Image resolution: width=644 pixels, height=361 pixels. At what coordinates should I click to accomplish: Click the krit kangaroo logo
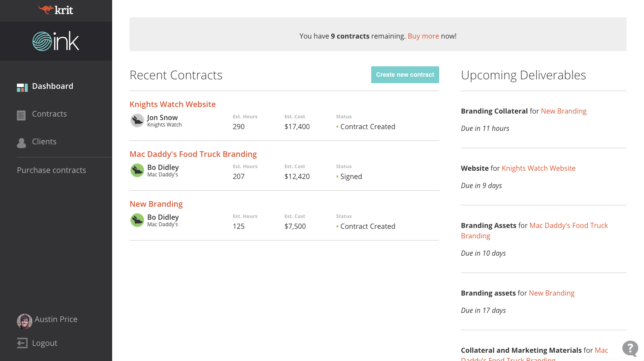(56, 10)
